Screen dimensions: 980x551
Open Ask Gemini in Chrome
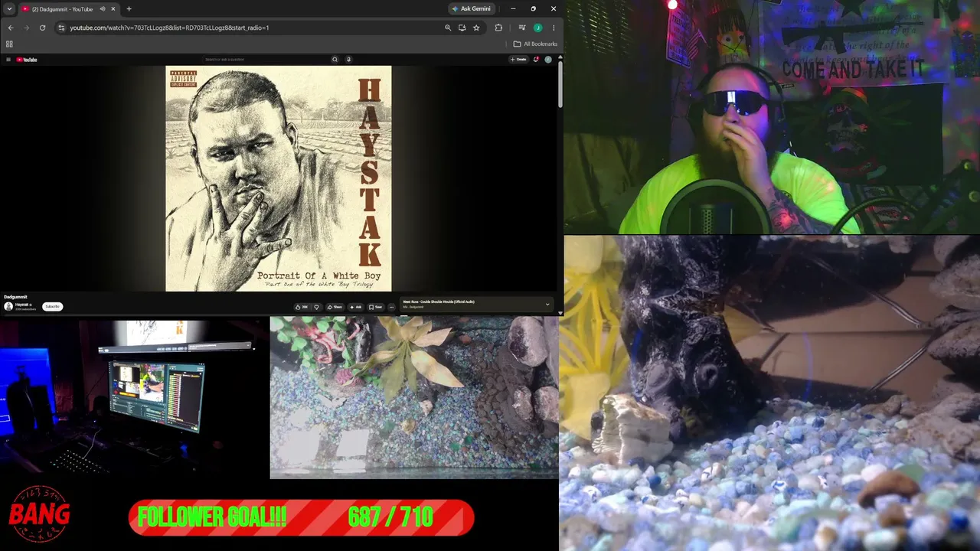tap(471, 8)
